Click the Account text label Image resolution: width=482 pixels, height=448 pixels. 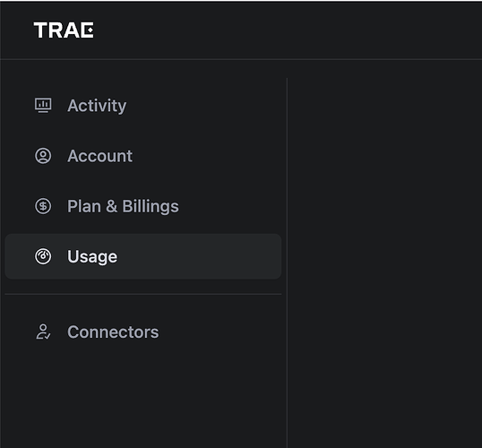[x=100, y=156]
